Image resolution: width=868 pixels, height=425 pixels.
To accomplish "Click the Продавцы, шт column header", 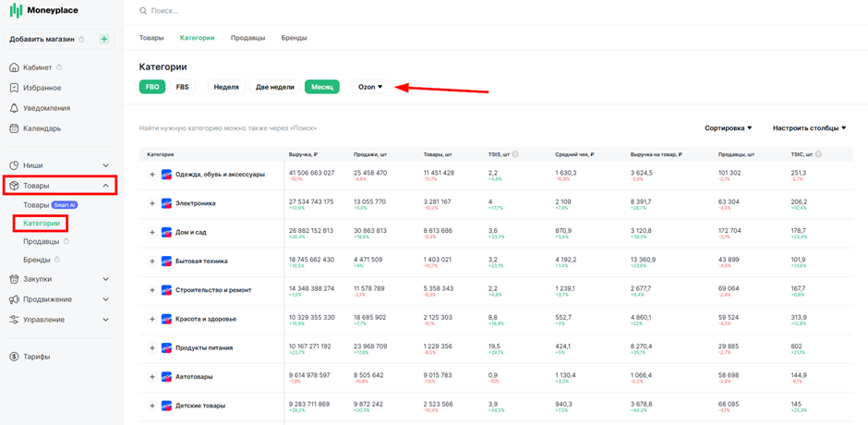I will [736, 154].
